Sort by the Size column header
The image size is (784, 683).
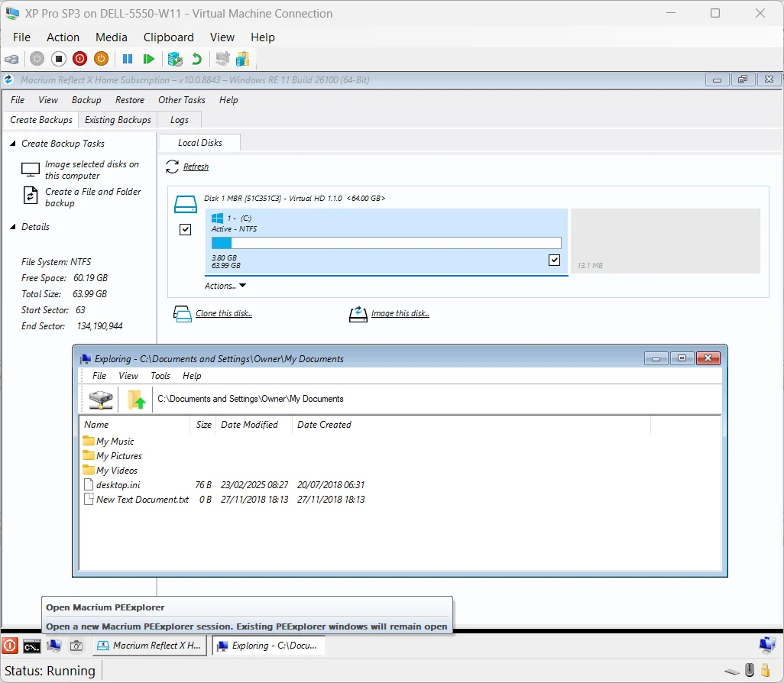click(203, 425)
